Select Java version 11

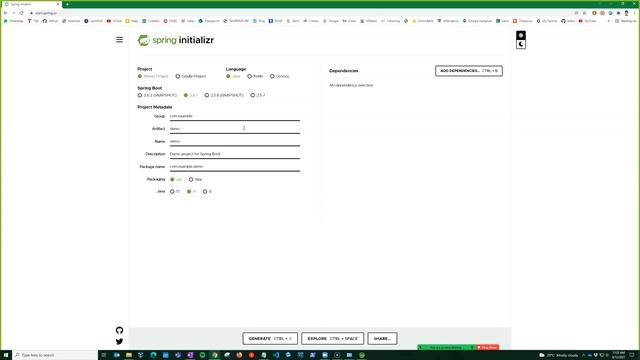[191, 191]
